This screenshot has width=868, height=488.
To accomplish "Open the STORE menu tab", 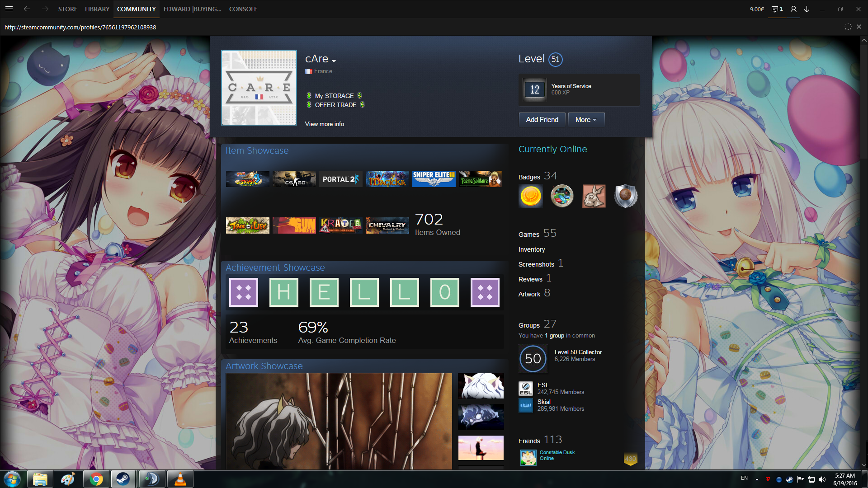I will tap(67, 9).
